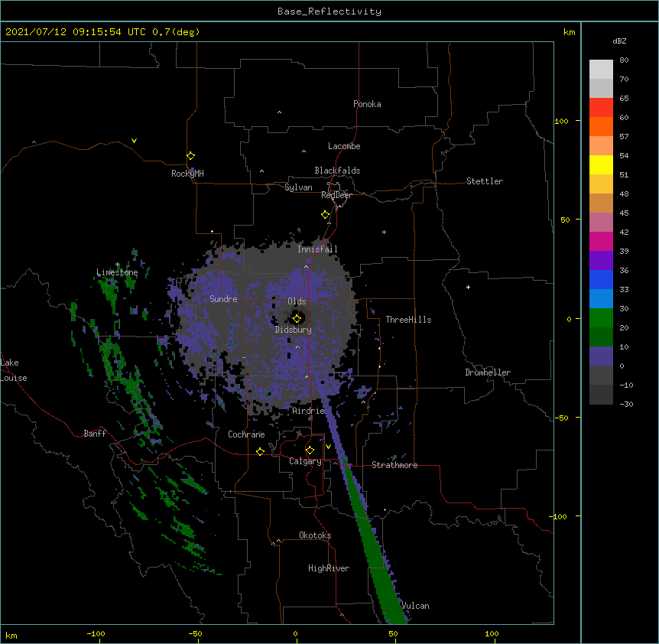The image size is (659, 644).
Task: Click the yellow diamond marker above Calgary label
Action: click(310, 450)
